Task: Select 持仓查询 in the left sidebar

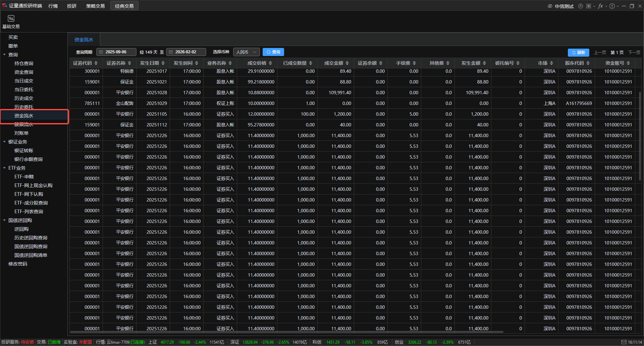Action: click(23, 63)
